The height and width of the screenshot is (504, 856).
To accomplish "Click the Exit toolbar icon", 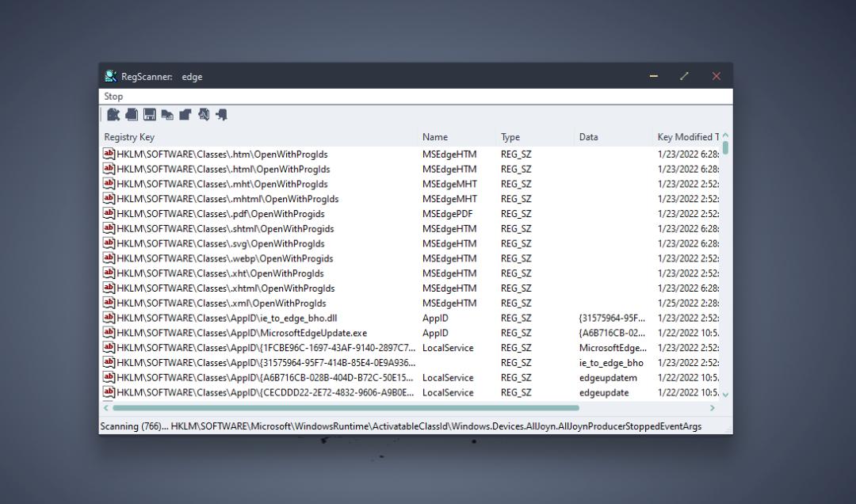I will coord(222,115).
